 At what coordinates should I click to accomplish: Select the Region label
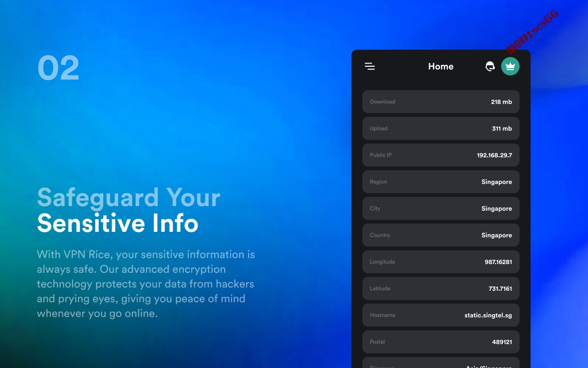[379, 182]
